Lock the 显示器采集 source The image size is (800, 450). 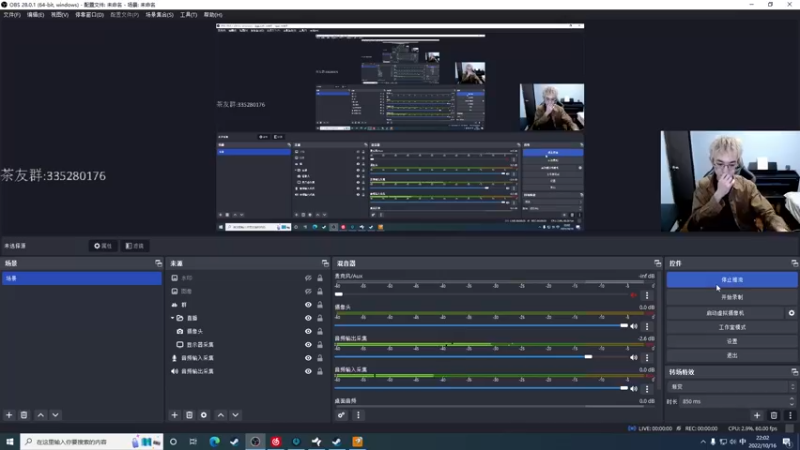click(x=320, y=344)
